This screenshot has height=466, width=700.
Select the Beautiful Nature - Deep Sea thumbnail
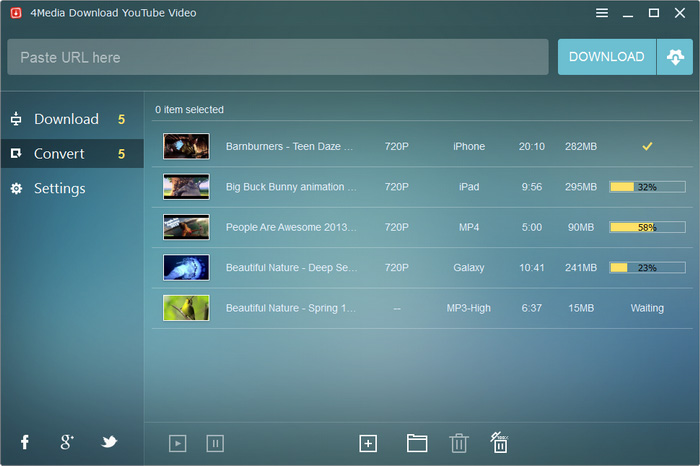click(186, 267)
